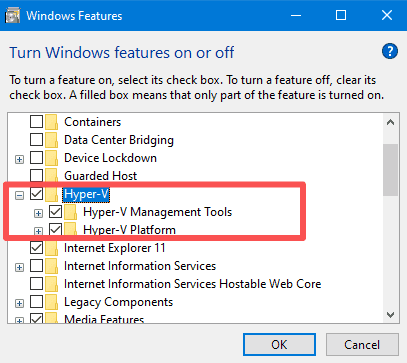Click the Device Lockdown folder icon
This screenshot has width=407, height=363.
(52, 158)
